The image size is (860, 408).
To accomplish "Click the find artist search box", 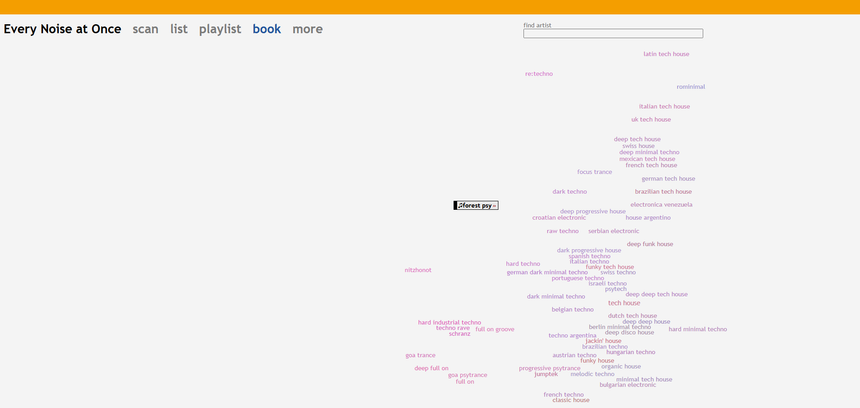I will (612, 34).
